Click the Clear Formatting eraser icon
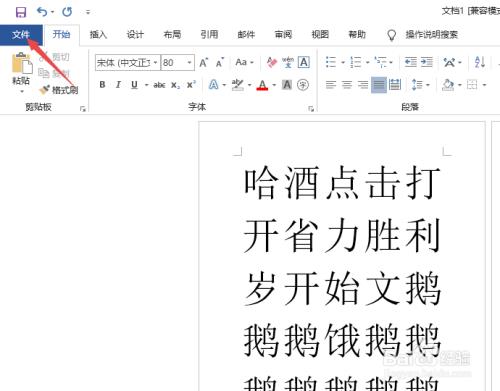This screenshot has width=500, height=391. point(272,62)
